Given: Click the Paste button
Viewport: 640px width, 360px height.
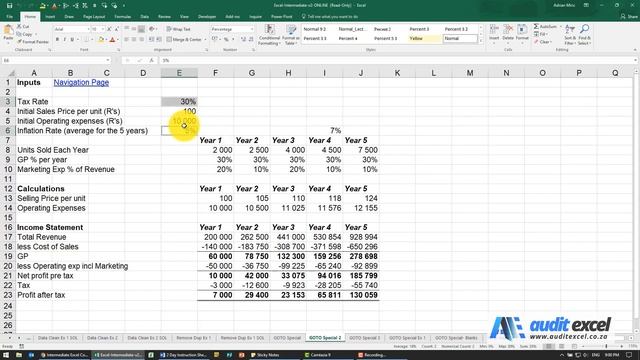Looking at the screenshot, I should tap(8, 34).
